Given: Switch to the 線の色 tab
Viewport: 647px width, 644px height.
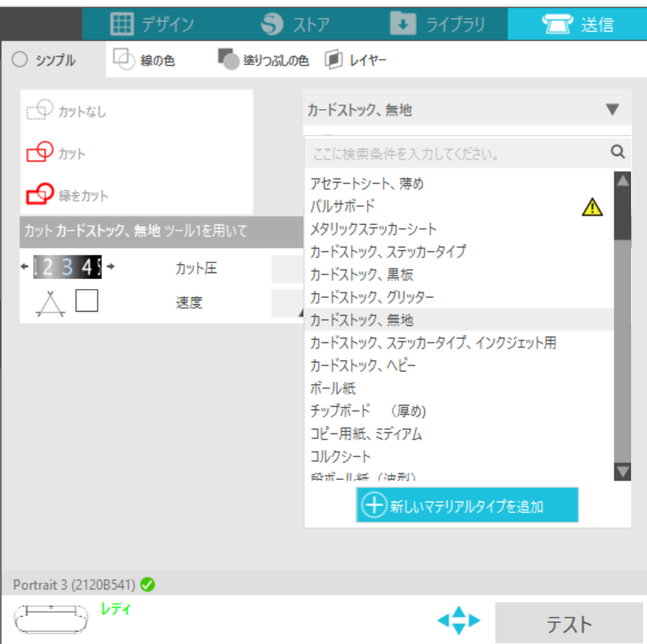Looking at the screenshot, I should tap(143, 60).
